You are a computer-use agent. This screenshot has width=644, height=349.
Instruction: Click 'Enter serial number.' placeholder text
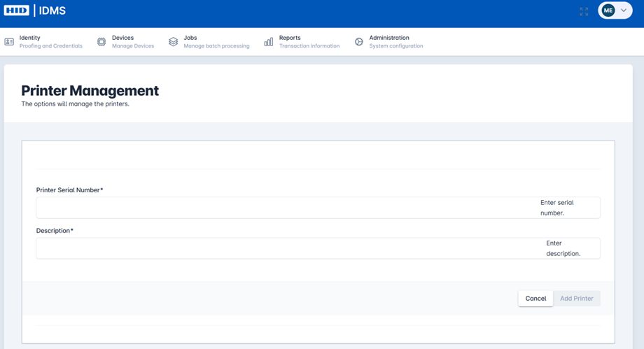click(557, 208)
